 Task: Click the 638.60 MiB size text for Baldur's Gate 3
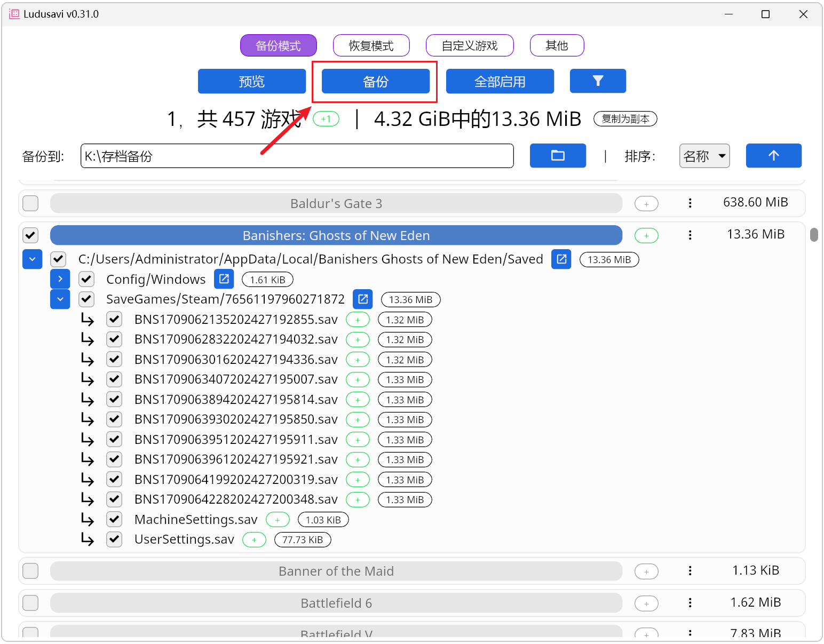click(755, 202)
